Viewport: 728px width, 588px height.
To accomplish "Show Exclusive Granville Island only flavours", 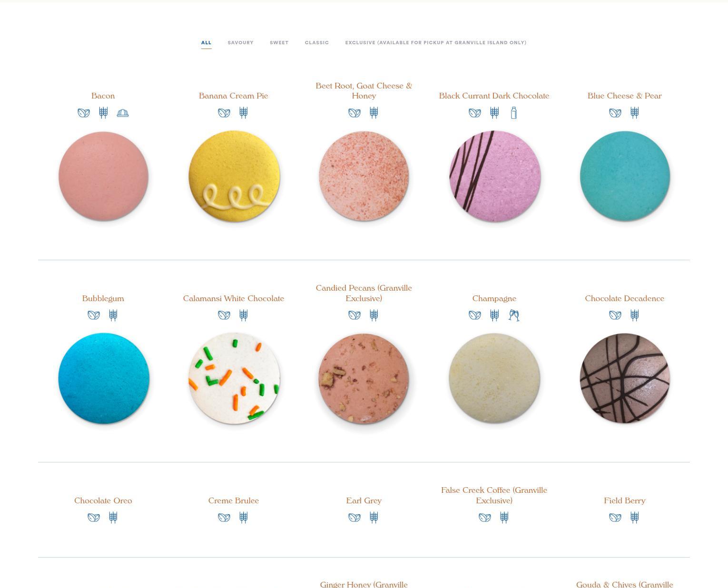I will (x=436, y=42).
